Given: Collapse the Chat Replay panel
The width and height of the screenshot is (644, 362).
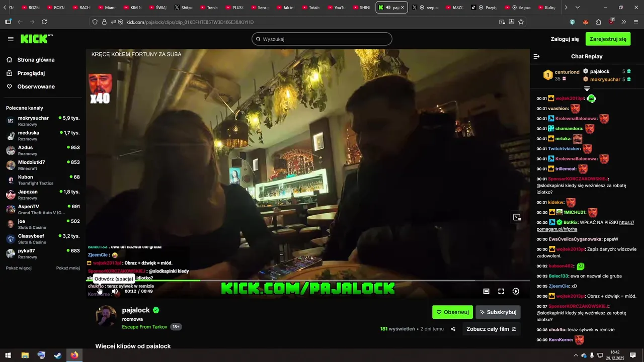Looking at the screenshot, I should [536, 56].
